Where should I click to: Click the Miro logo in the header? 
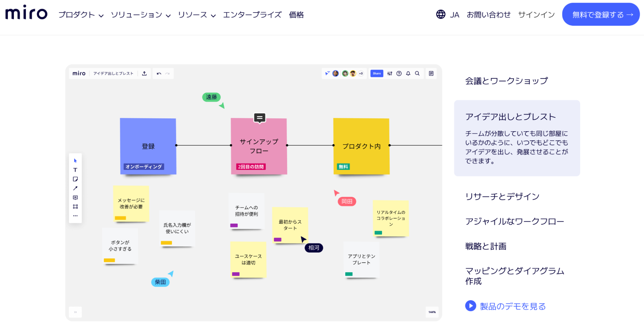coord(26,13)
